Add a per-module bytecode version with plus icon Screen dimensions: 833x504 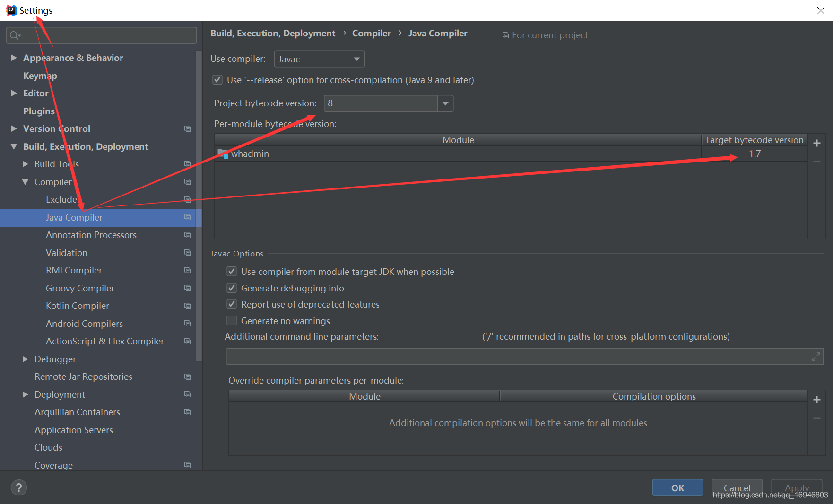817,143
